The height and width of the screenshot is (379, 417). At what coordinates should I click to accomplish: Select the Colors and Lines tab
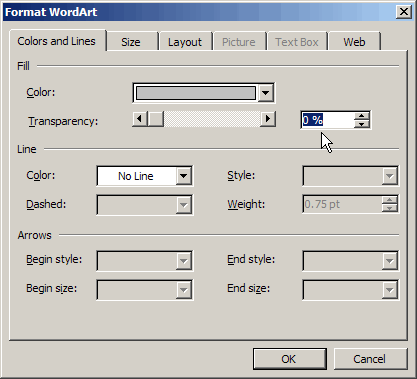click(57, 41)
